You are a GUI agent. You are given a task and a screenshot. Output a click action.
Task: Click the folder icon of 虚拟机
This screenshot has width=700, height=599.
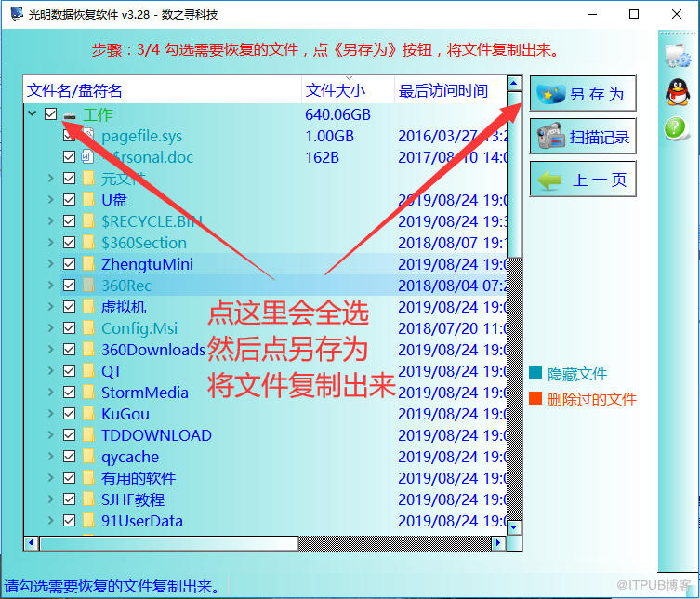point(88,306)
